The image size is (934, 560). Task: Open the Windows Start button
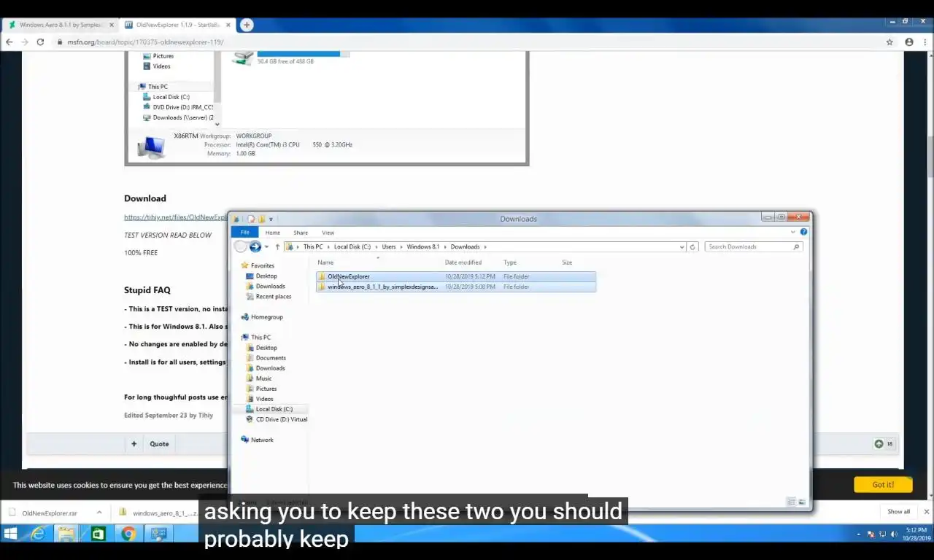(x=10, y=534)
